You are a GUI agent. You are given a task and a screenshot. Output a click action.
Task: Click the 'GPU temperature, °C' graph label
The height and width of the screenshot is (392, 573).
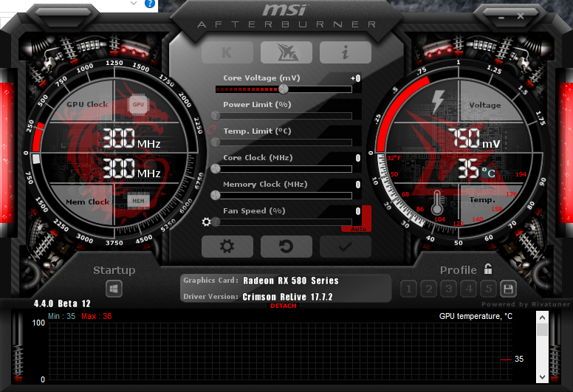click(x=476, y=317)
